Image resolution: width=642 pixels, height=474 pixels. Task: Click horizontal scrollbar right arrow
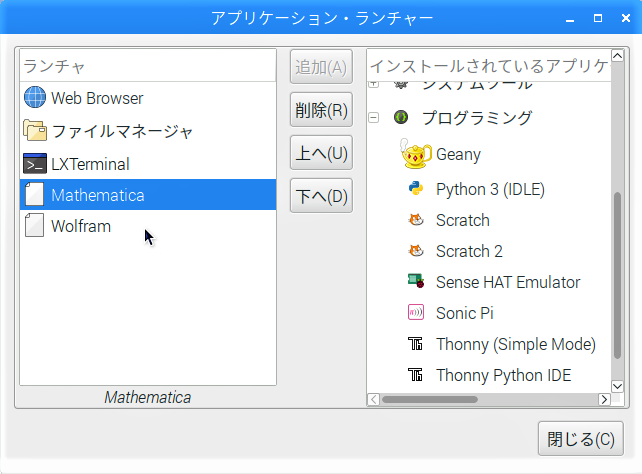(604, 399)
